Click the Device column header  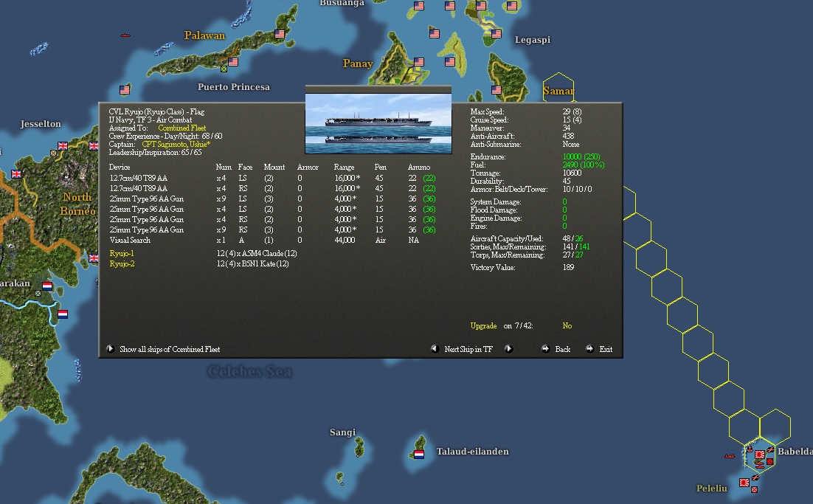120,167
